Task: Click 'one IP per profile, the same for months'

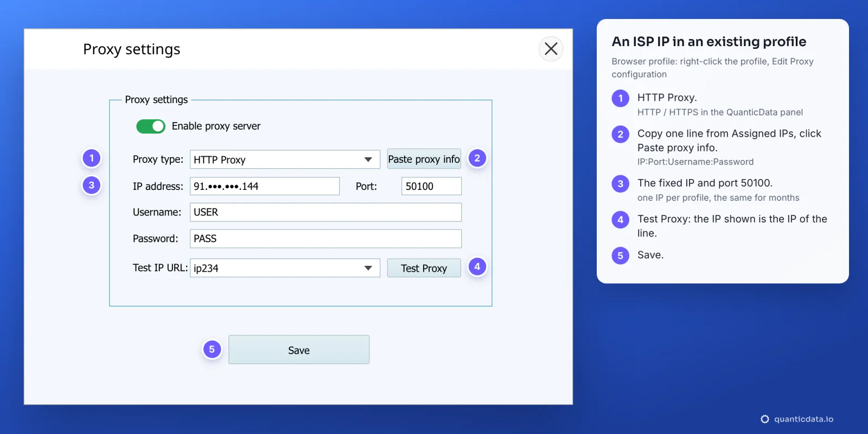Action: coord(718,198)
